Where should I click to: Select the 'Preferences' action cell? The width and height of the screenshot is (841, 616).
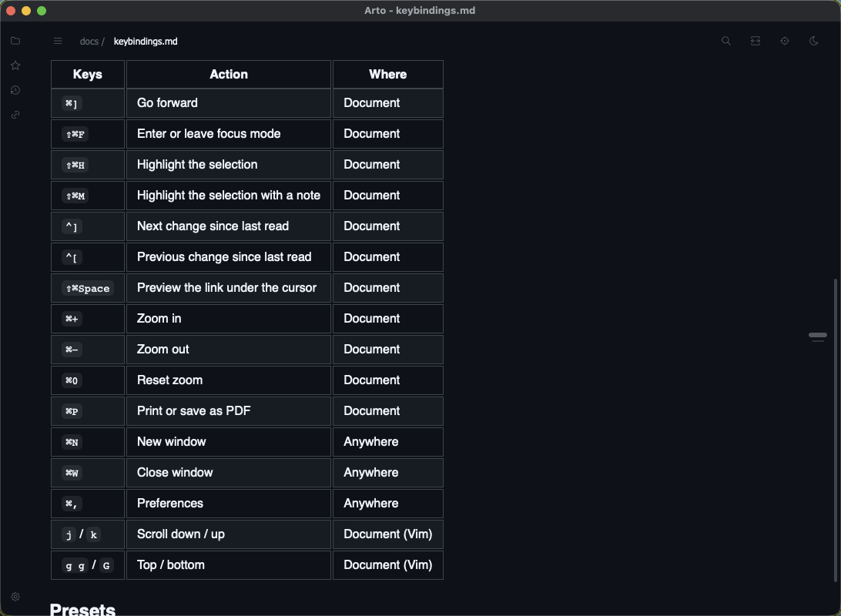pos(229,504)
